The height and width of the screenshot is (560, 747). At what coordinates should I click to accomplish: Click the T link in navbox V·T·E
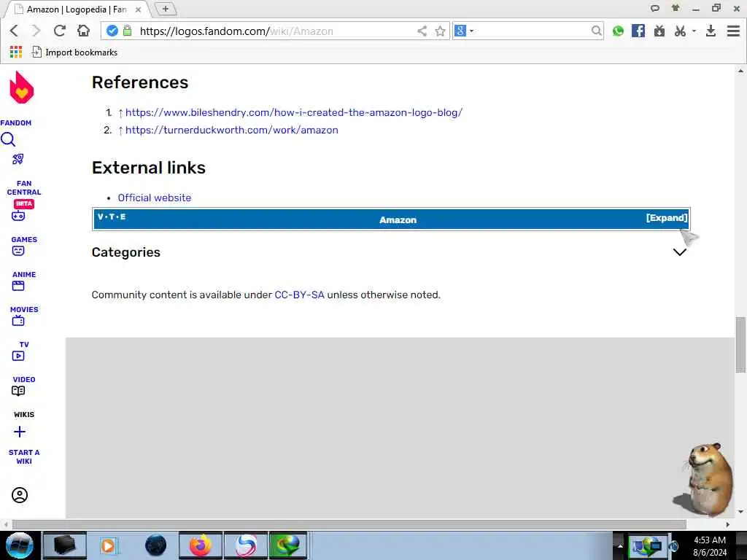point(112,217)
